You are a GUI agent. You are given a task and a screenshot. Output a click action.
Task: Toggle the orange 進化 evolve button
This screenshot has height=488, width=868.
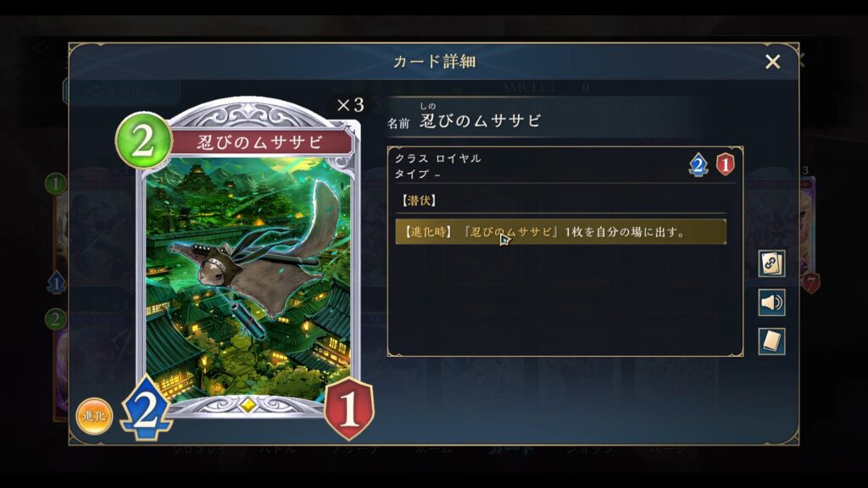pyautogui.click(x=94, y=416)
